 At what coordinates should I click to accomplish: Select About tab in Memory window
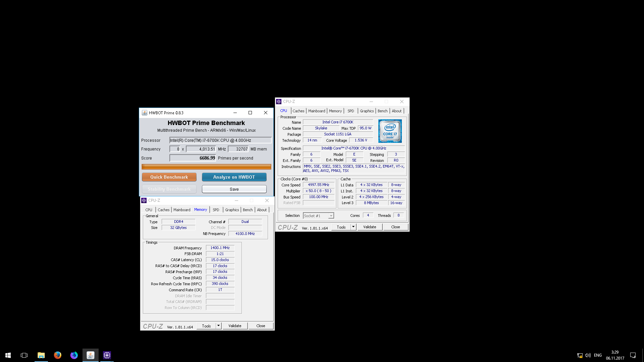(x=262, y=210)
